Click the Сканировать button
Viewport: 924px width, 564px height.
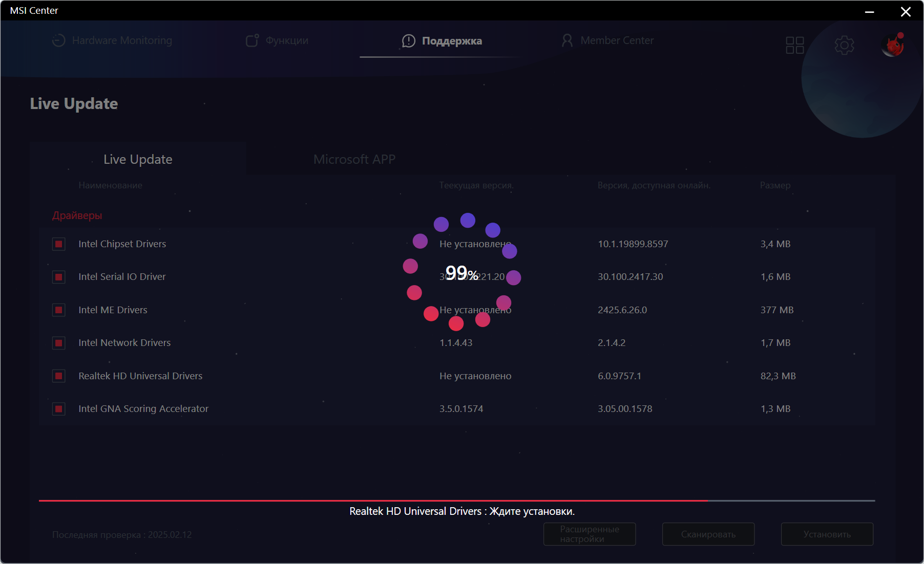[x=708, y=534]
